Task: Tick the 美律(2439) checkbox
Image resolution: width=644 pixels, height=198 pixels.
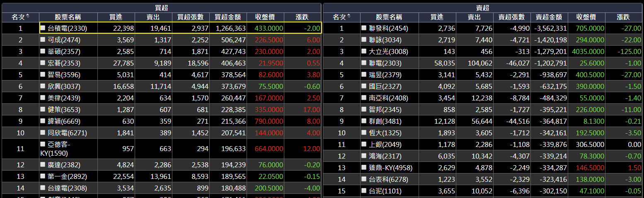Action: [43, 98]
